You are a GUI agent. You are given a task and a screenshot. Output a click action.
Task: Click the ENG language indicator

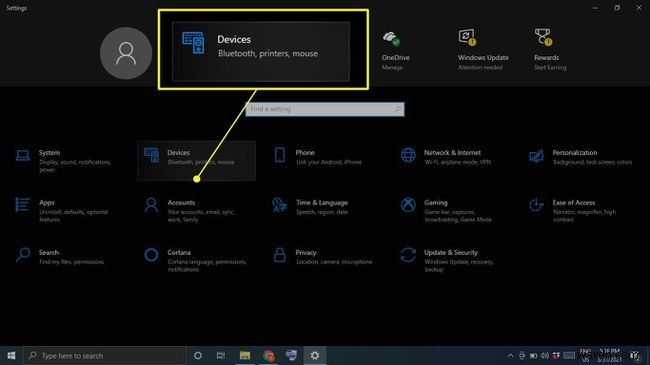tap(585, 355)
